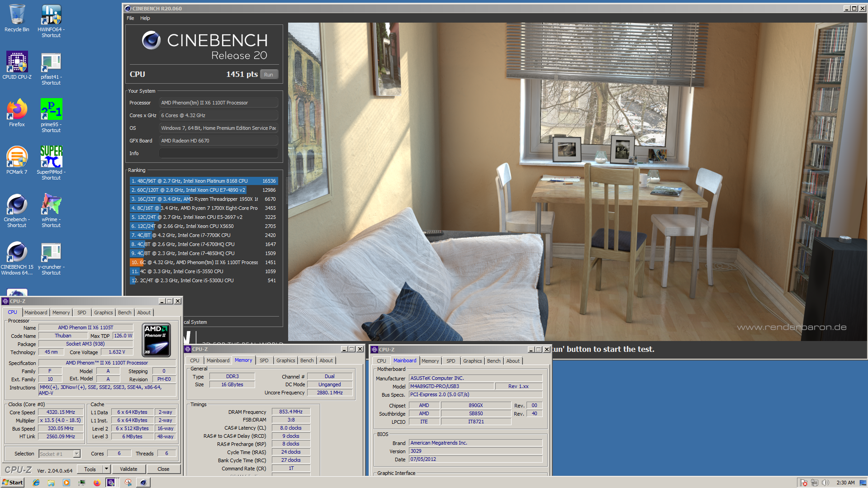
Task: Switch to Memory tab in right CPU-Z
Action: click(430, 361)
